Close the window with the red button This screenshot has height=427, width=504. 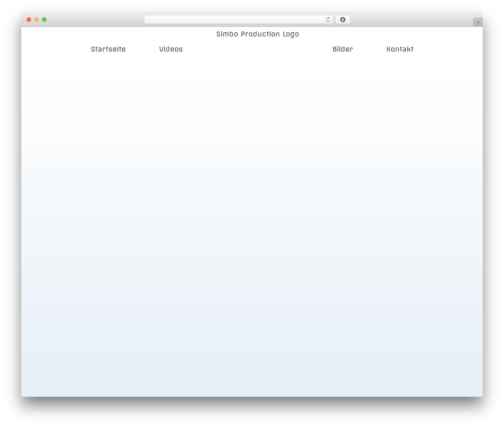(x=29, y=20)
